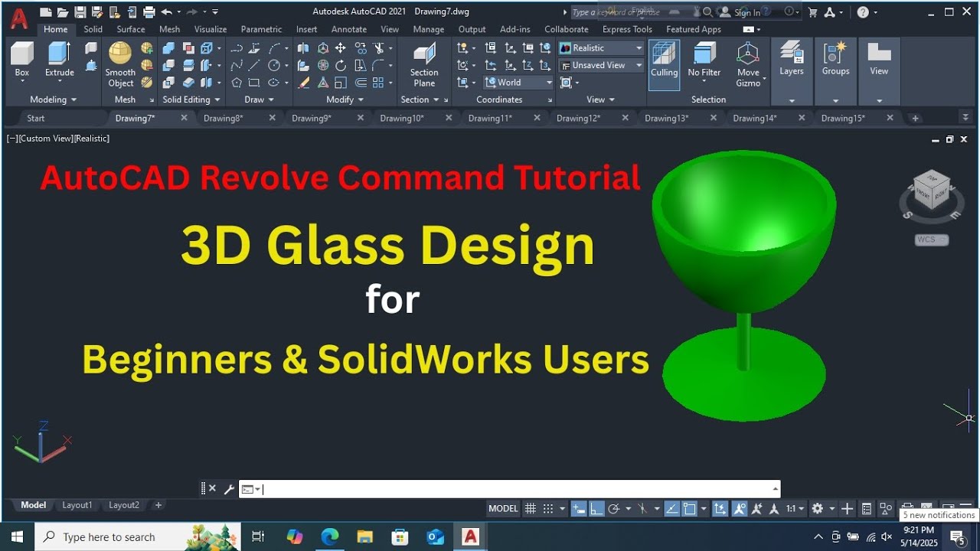Click the Workspace Switching gear icon

pos(817,508)
